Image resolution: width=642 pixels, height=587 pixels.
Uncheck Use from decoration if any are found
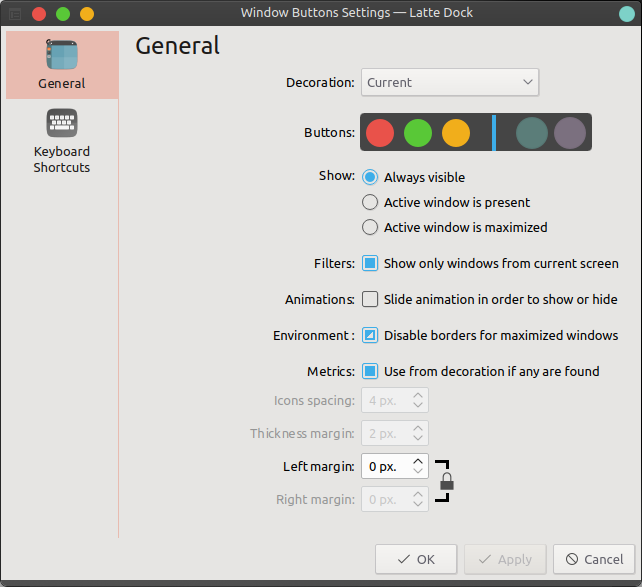tap(370, 371)
